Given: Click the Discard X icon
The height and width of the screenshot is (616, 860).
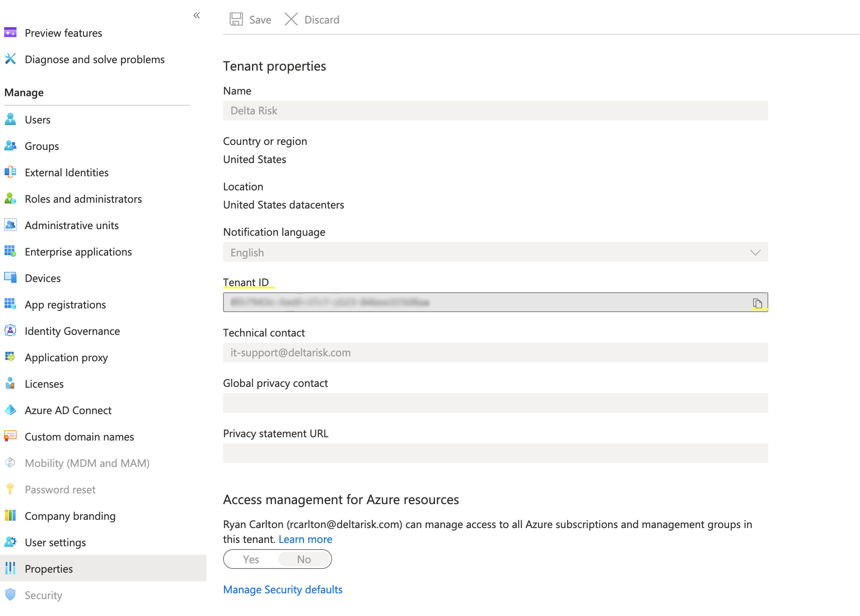Looking at the screenshot, I should pos(291,19).
